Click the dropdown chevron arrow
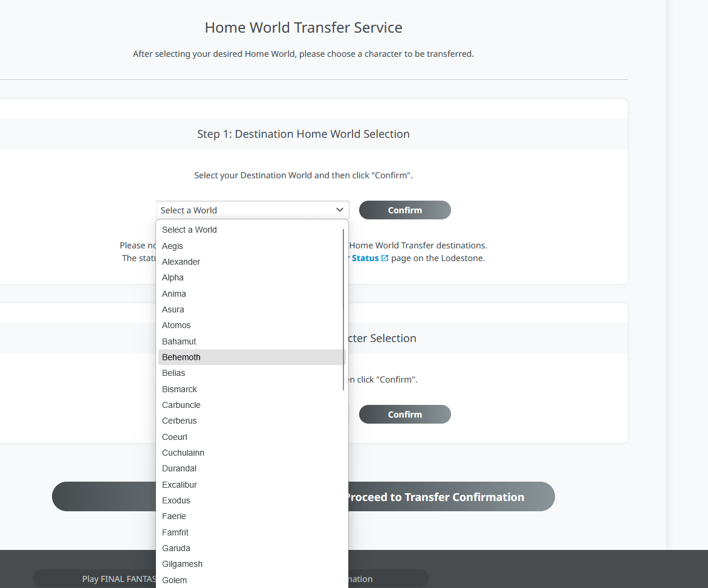The width and height of the screenshot is (708, 588). click(340, 210)
